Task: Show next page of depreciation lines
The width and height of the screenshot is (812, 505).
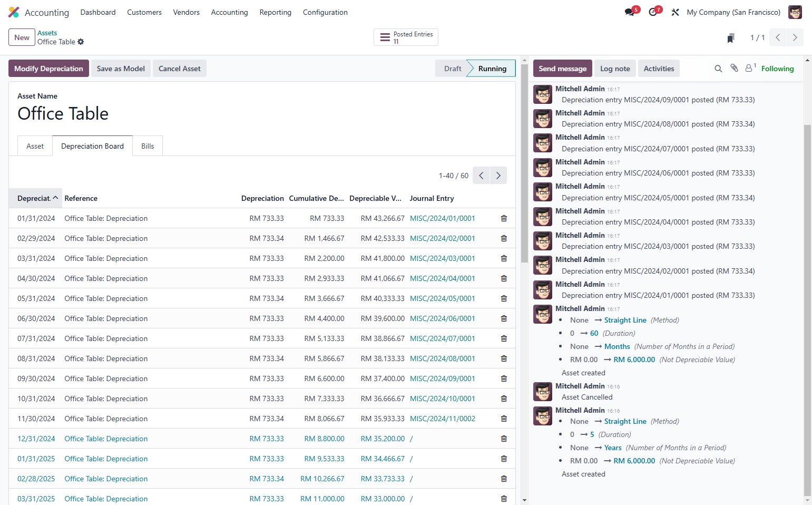Action: (498, 176)
